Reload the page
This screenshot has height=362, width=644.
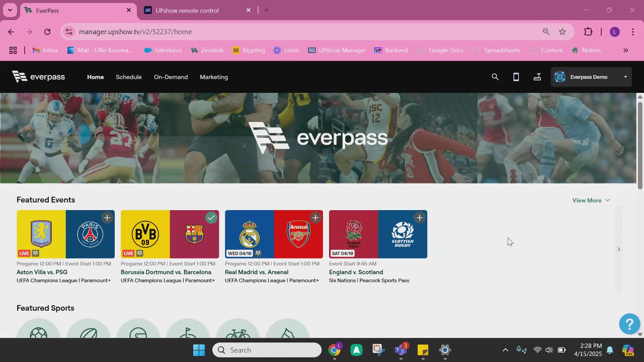click(x=47, y=32)
